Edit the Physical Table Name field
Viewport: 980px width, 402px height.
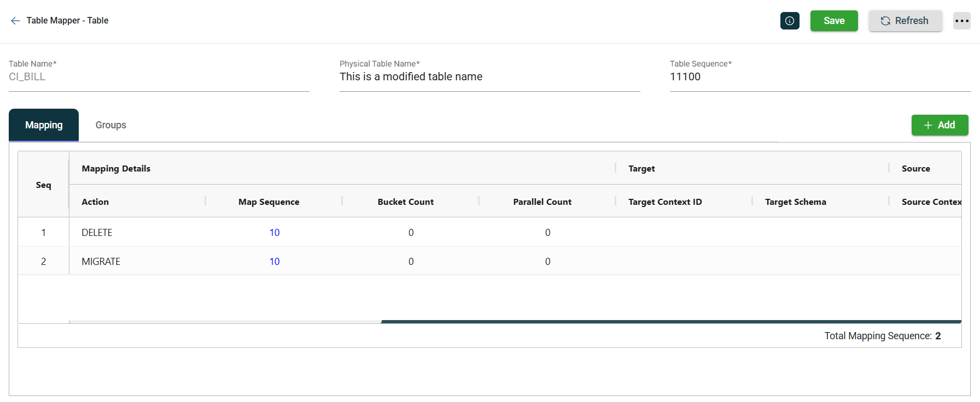click(489, 77)
